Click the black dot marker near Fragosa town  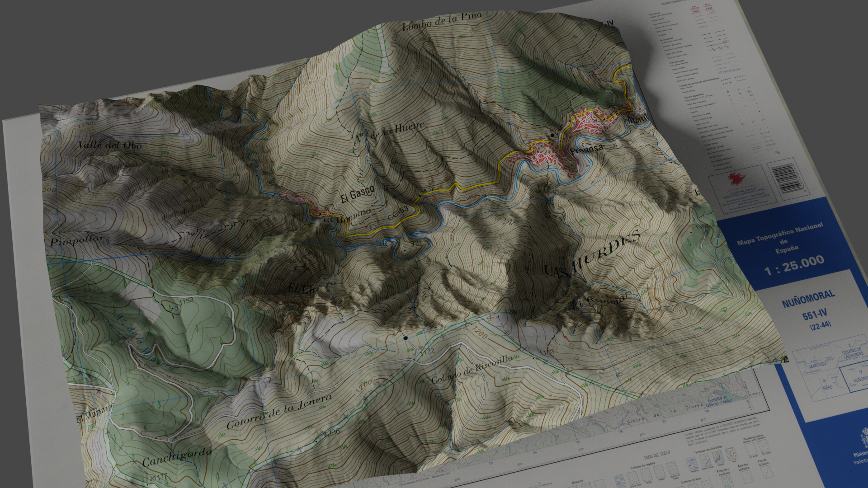(x=552, y=135)
